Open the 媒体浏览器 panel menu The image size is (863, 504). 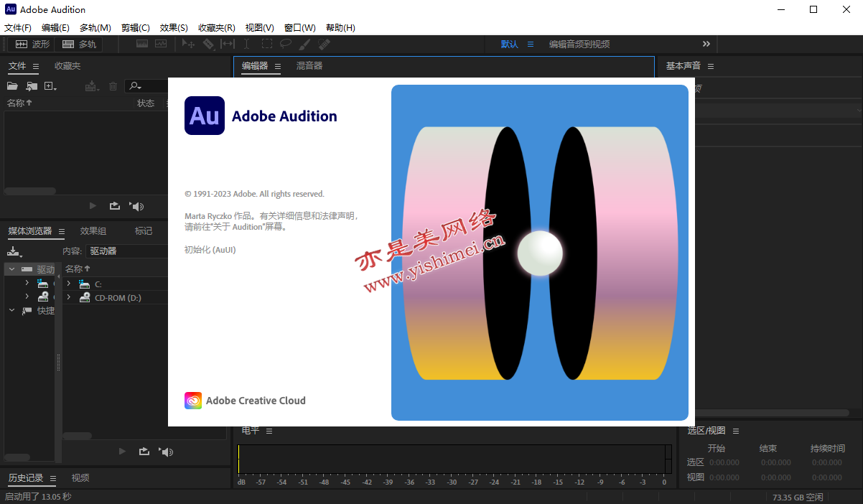62,231
